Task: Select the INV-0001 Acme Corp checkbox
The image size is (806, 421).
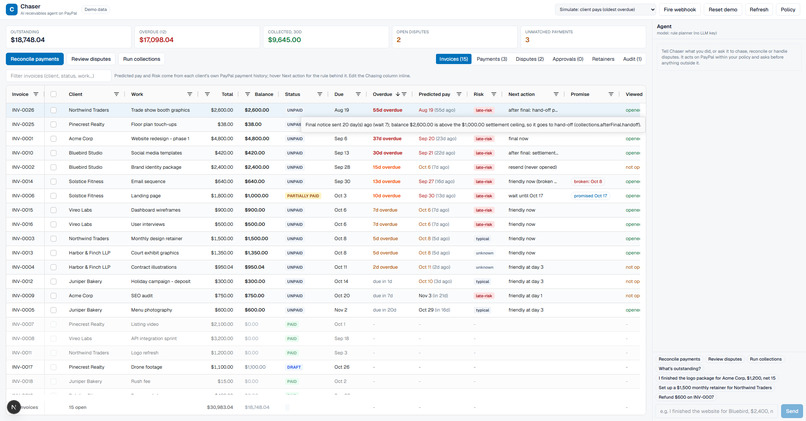Action: pos(53,139)
